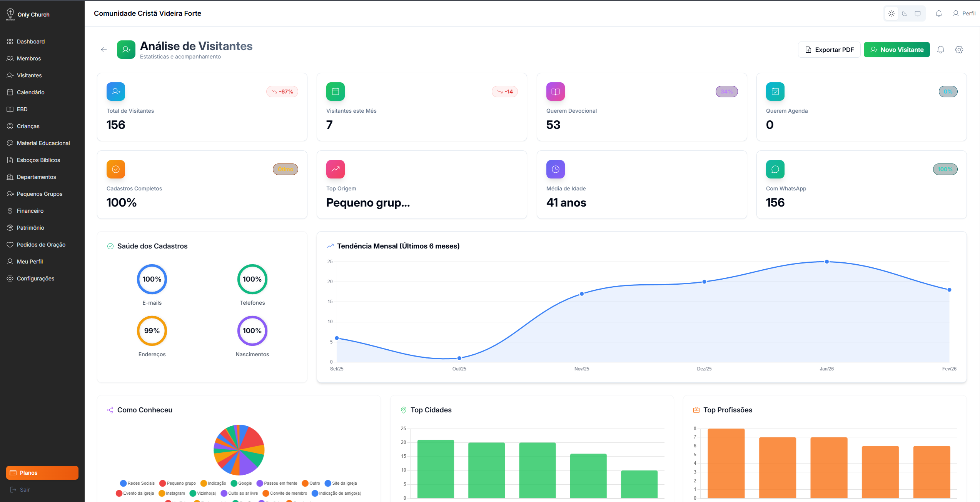980x502 pixels.
Task: Click Querem Agenda icon
Action: 775,92
